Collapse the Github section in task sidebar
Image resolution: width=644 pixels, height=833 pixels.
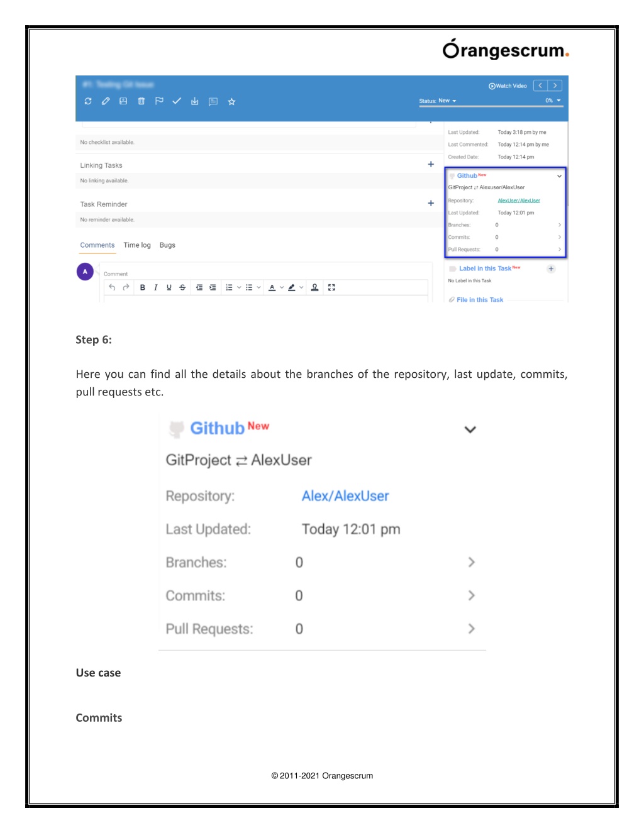[559, 176]
